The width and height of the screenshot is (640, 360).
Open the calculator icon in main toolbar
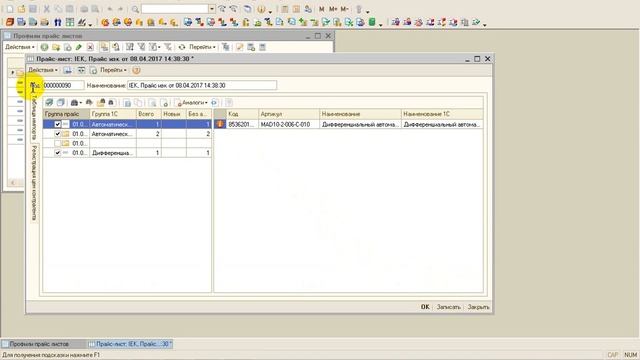[x=285, y=9]
